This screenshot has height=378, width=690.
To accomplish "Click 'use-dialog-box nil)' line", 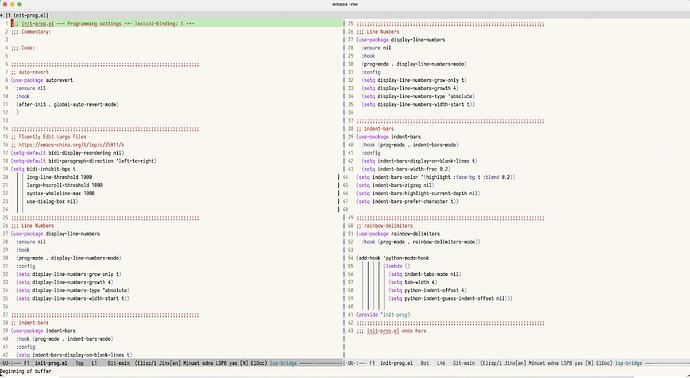I will [52, 202].
